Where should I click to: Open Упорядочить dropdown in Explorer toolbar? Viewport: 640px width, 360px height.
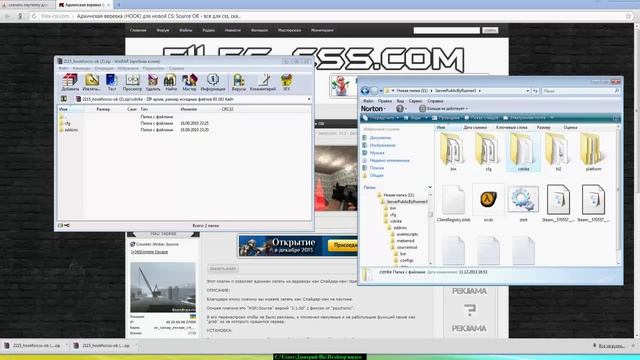coord(382,118)
